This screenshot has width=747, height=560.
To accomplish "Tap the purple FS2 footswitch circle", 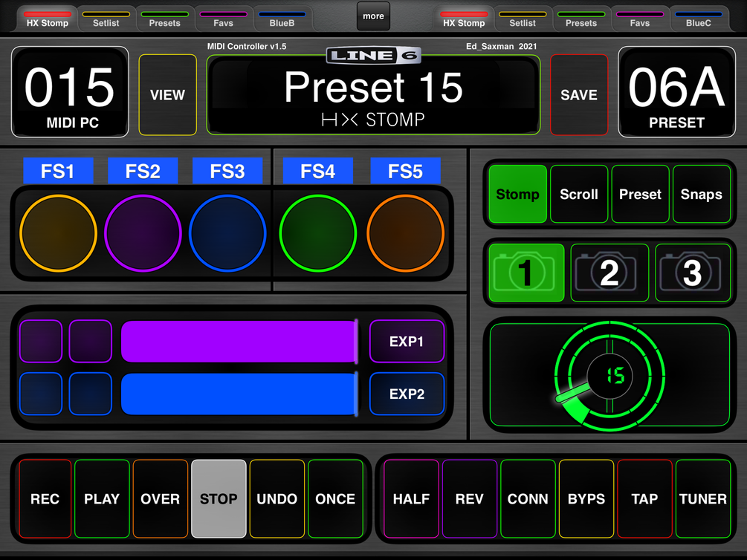I will click(143, 233).
